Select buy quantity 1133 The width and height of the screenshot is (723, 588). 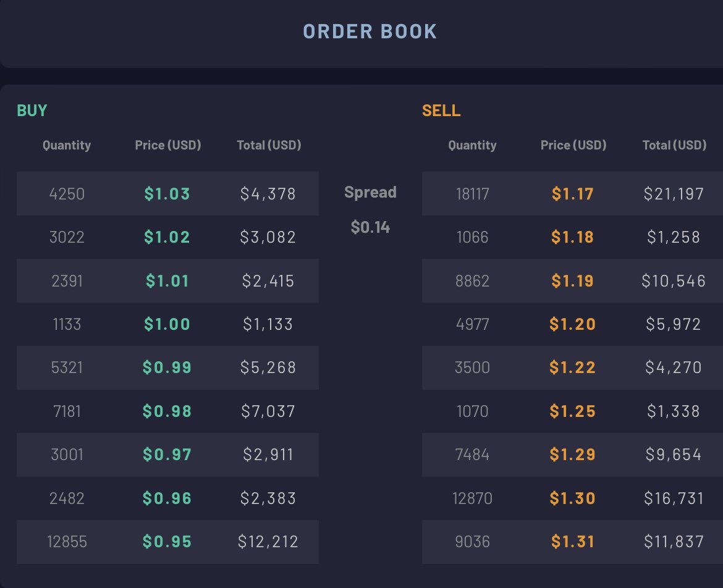tap(67, 324)
